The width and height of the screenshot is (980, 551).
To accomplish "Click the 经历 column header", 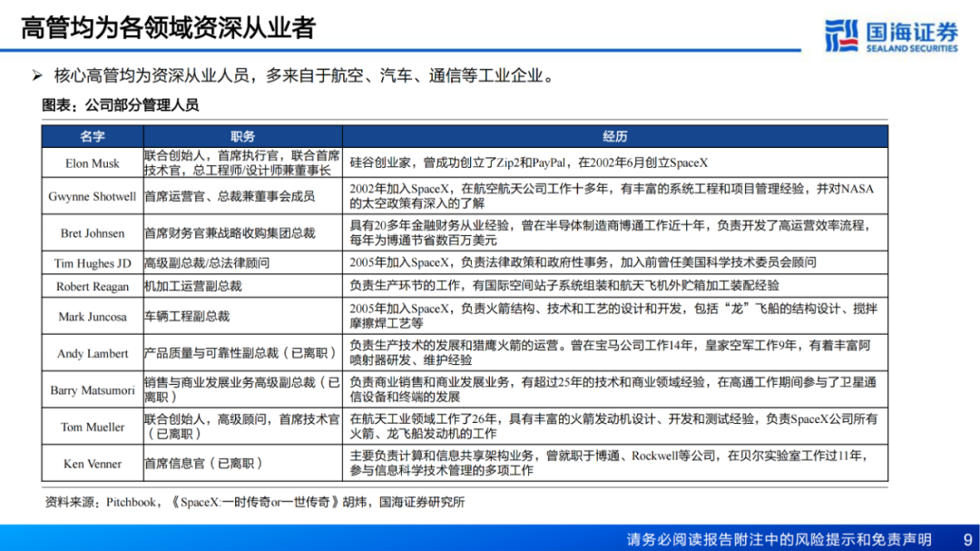I will tap(615, 136).
